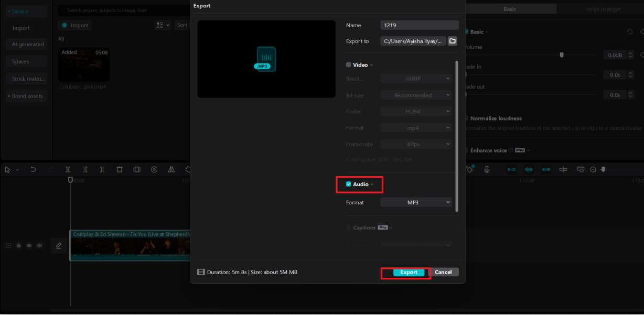The width and height of the screenshot is (644, 315).
Task: Open the audio Format MP3 dropdown
Action: [x=416, y=202]
